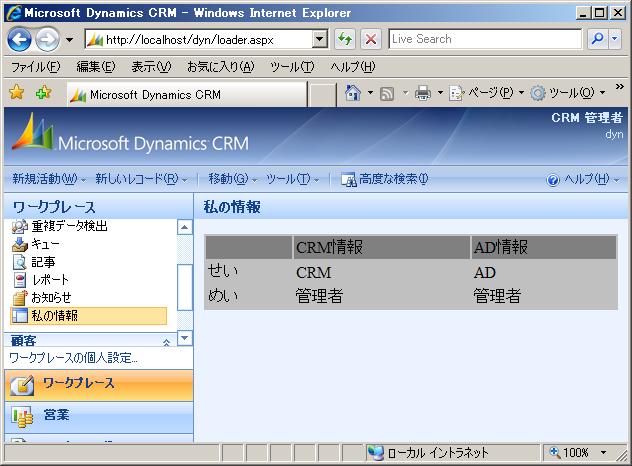Click the Print icon
This screenshot has height=466, width=632.
422,94
